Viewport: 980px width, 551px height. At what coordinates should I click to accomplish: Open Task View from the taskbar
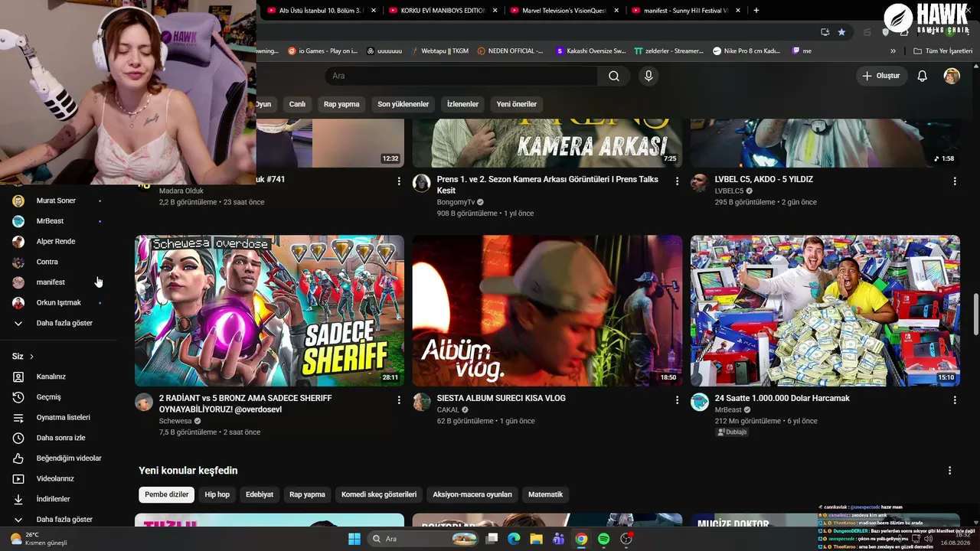(x=492, y=539)
